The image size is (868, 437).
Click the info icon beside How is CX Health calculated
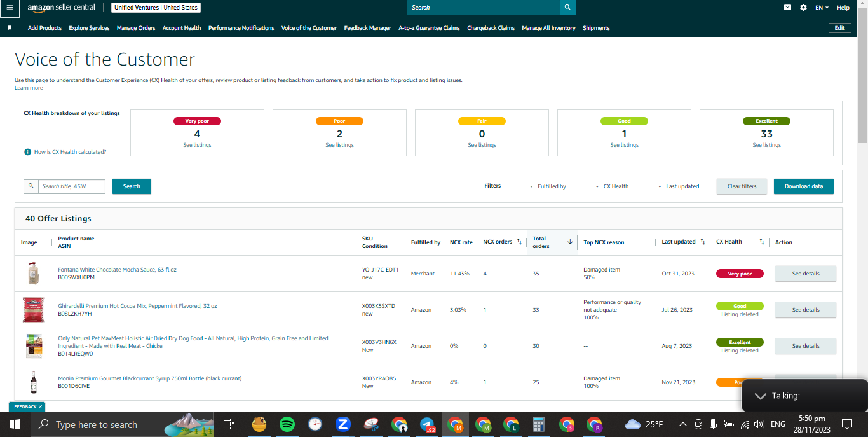(27, 152)
